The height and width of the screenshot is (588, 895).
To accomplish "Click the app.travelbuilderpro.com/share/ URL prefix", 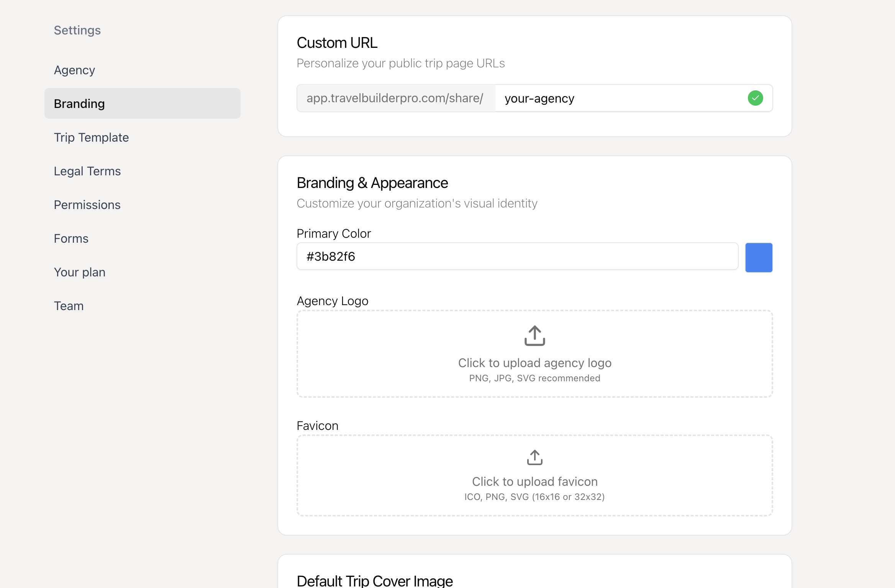I will [x=395, y=98].
